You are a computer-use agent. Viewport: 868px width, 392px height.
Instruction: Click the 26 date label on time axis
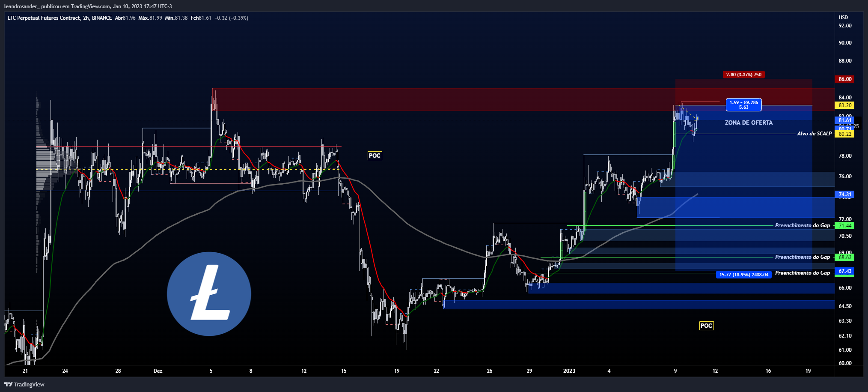point(490,371)
